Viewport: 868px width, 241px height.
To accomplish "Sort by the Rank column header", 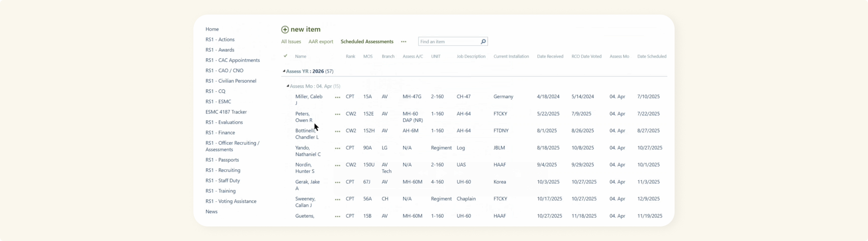I will click(x=350, y=56).
